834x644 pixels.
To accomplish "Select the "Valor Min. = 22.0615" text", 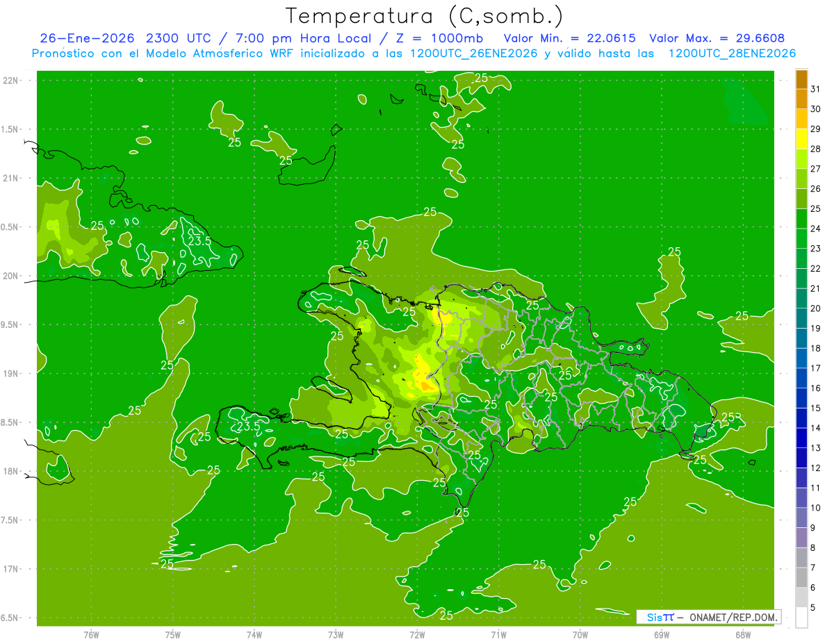I will (x=569, y=38).
